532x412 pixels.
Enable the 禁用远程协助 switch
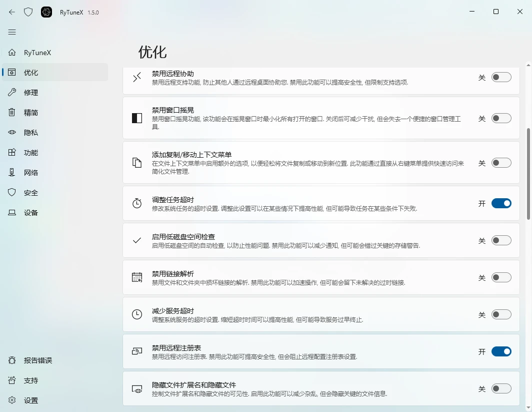501,77
